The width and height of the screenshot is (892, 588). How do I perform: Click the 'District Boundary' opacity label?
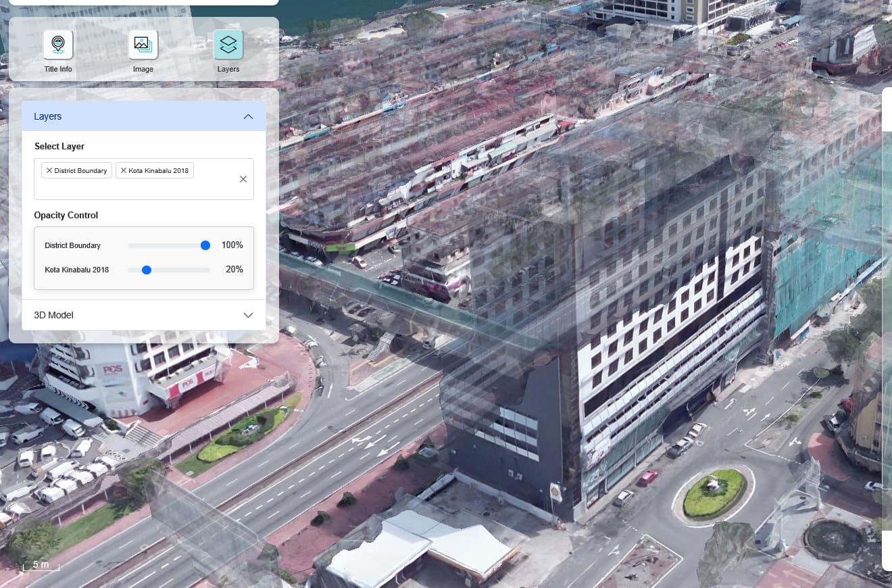coord(73,245)
